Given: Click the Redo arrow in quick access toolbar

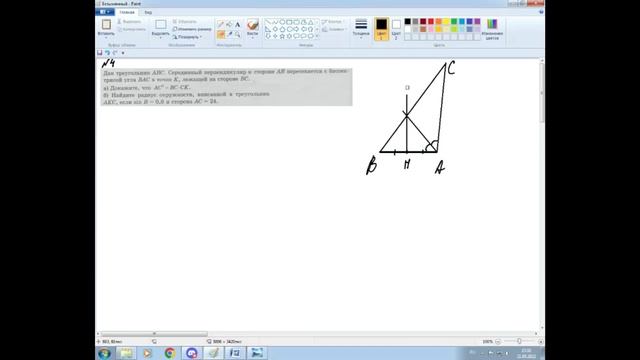Looking at the screenshot, I should coord(115,53).
